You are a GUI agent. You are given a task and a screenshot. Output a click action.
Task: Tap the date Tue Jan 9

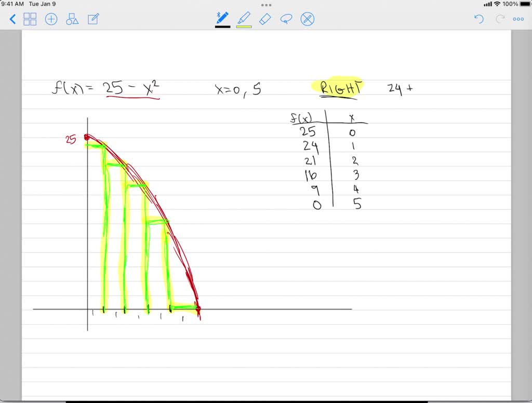[x=41, y=4]
